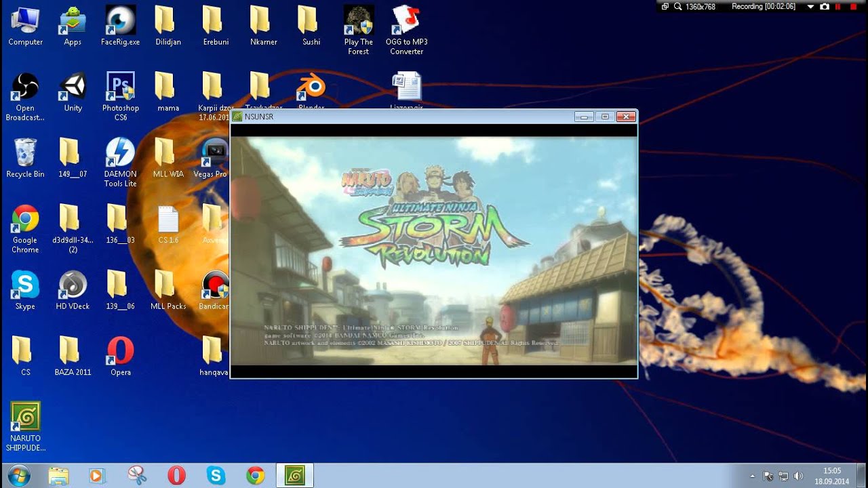Open the Open Broadcaster shortcut

25,97
